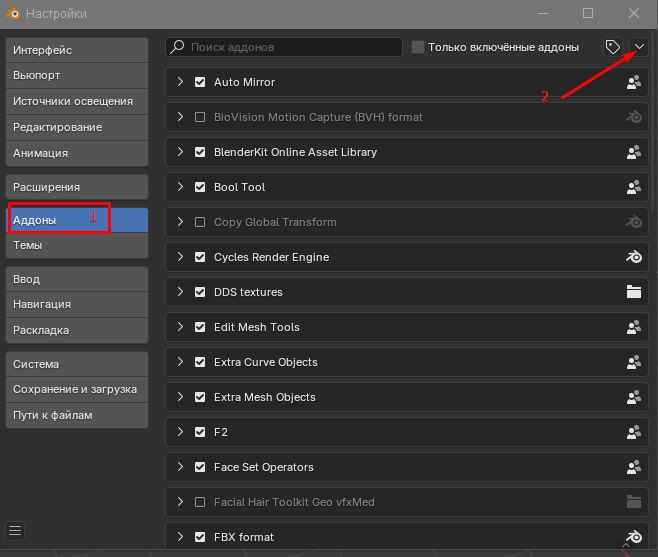Screen dimensions: 658x557
Task: Enable Copy Global Transform addon checkbox
Action: point(200,222)
